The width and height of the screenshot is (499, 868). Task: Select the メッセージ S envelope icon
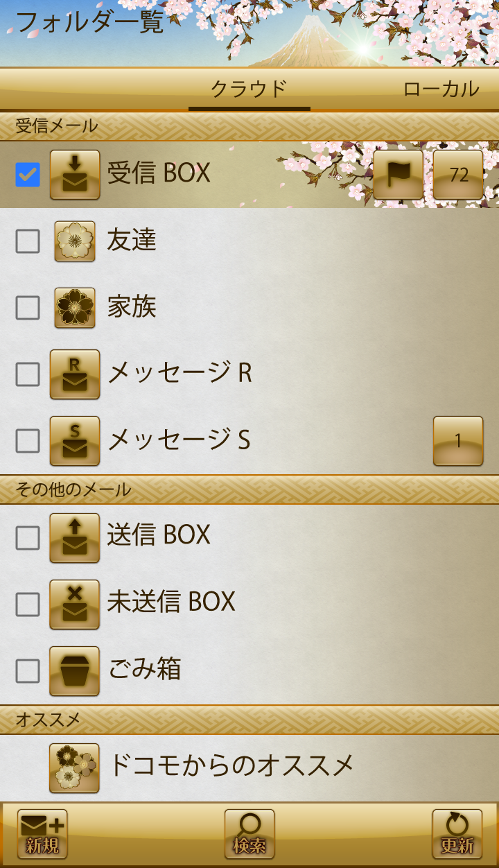click(75, 441)
